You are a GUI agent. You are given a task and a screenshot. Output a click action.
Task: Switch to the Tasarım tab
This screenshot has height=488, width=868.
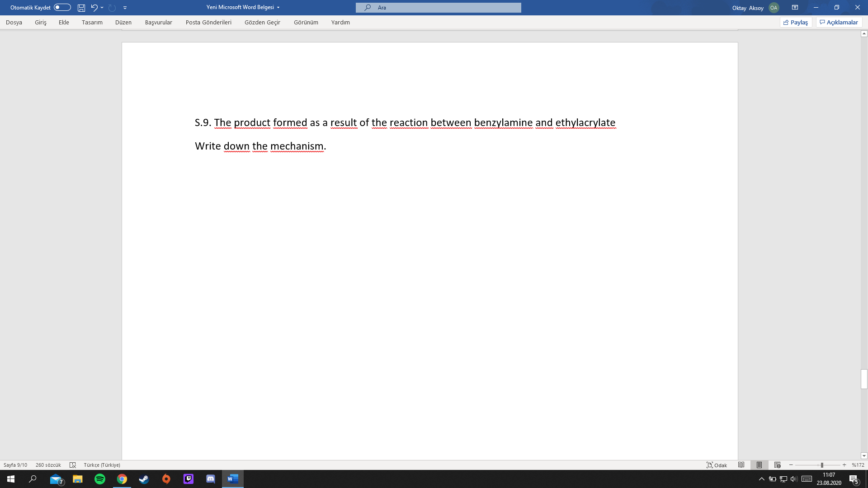pos(92,22)
